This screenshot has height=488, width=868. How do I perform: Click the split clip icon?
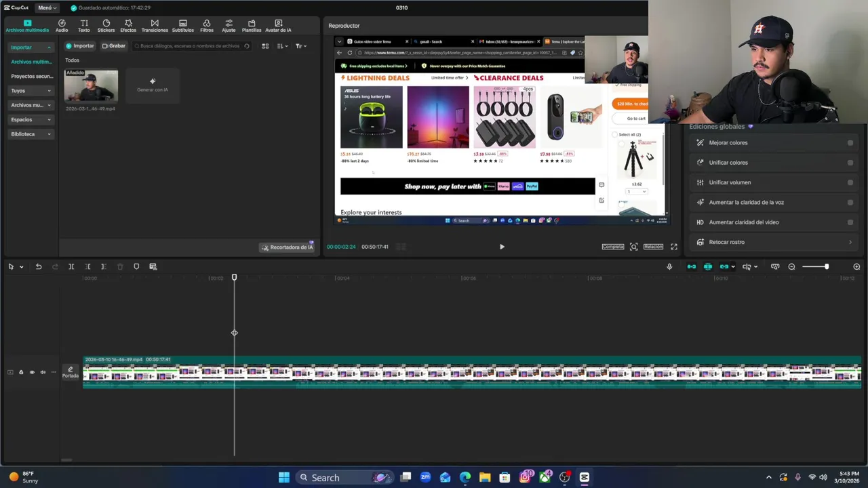click(71, 266)
